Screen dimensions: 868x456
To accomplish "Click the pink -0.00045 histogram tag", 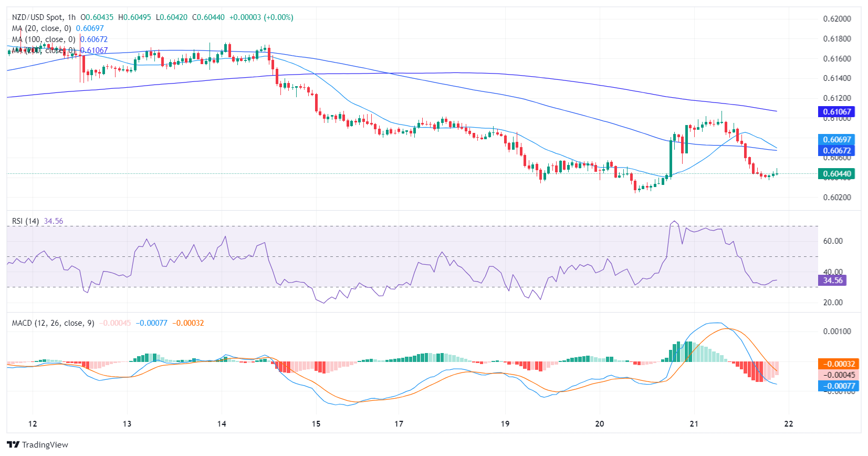I will [x=839, y=375].
